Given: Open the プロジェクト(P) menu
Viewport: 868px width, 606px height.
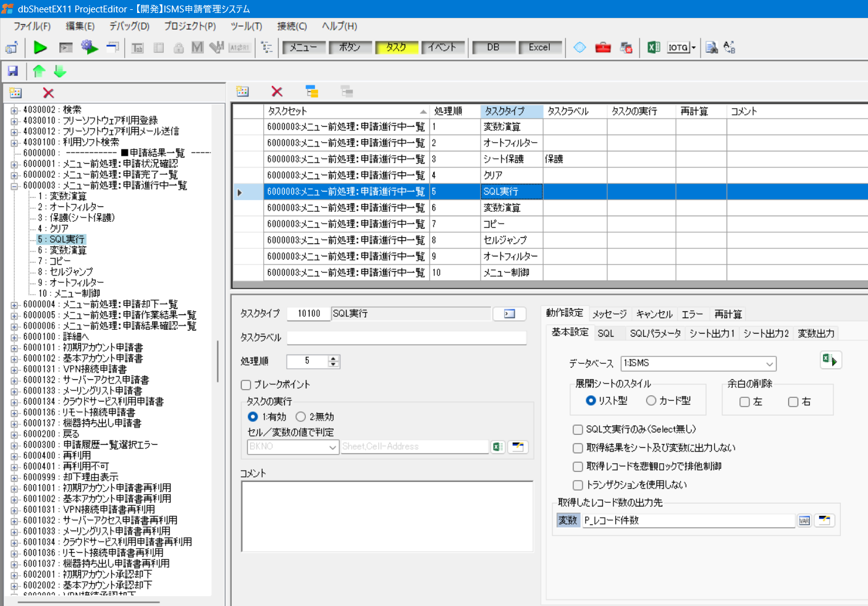Looking at the screenshot, I should (190, 26).
